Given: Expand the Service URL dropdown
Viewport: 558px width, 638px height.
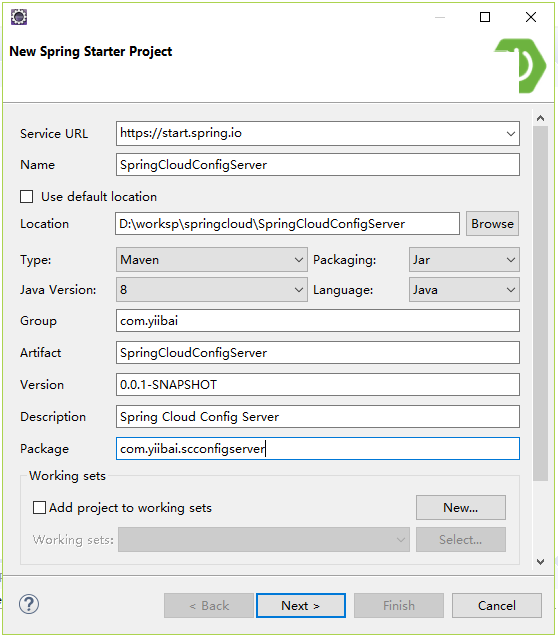Looking at the screenshot, I should (x=510, y=133).
